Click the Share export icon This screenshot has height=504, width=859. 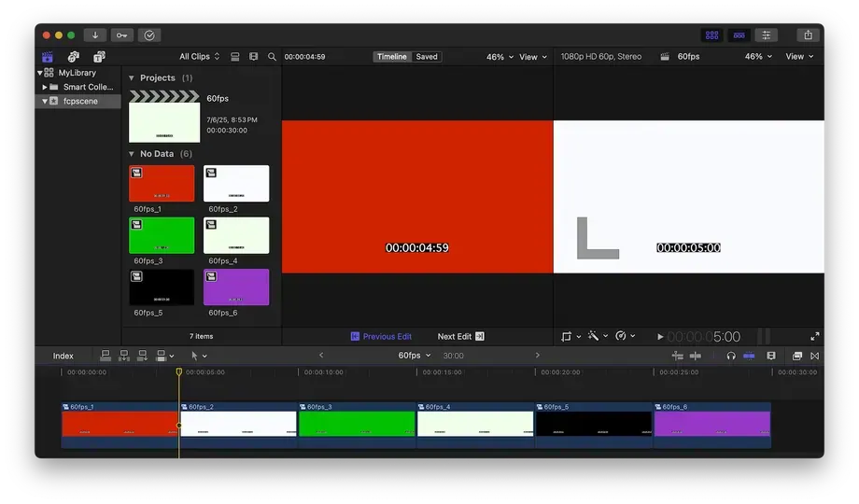[808, 35]
